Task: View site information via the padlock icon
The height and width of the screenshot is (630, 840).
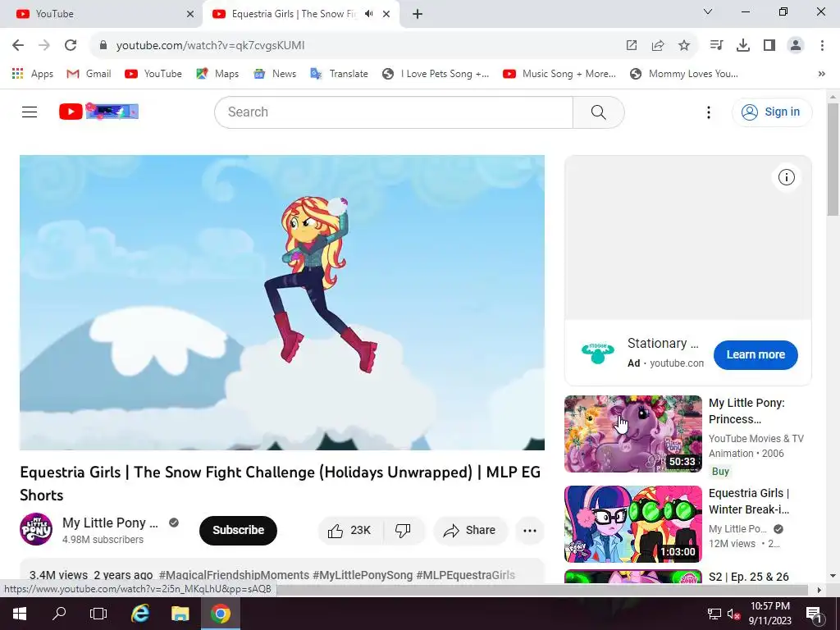Action: [103, 46]
